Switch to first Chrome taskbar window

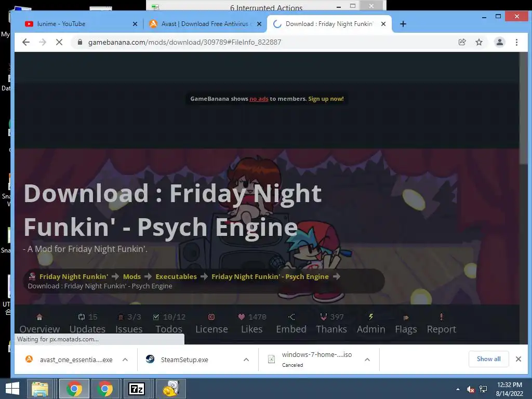pyautogui.click(x=74, y=389)
